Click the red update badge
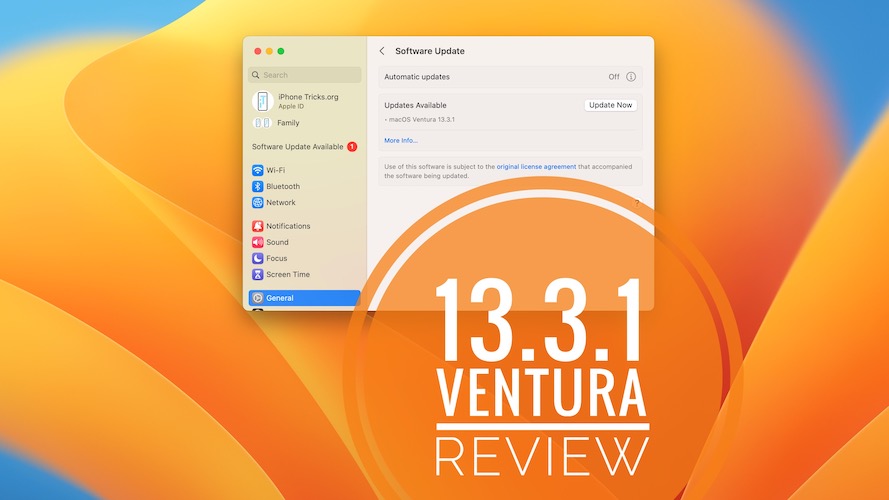 352,146
